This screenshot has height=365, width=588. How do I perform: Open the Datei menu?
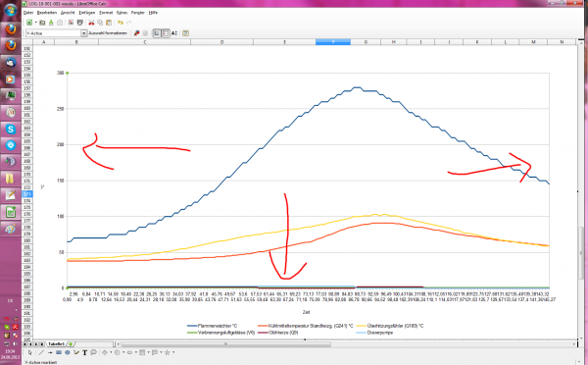point(28,13)
